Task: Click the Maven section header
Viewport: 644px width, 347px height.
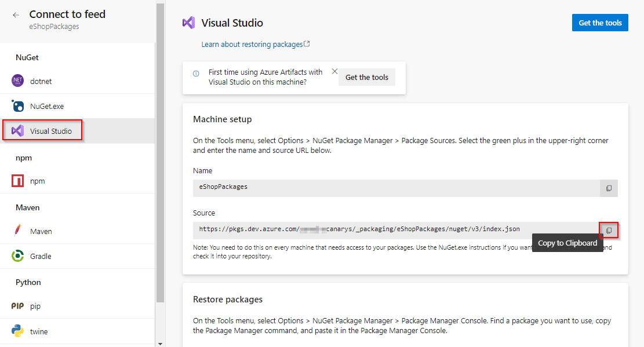Action: pos(27,207)
